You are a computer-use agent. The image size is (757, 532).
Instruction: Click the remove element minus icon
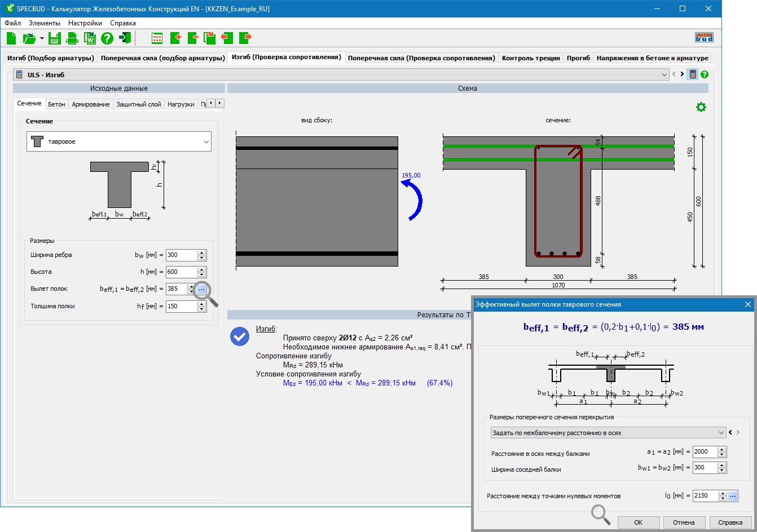coord(192,38)
